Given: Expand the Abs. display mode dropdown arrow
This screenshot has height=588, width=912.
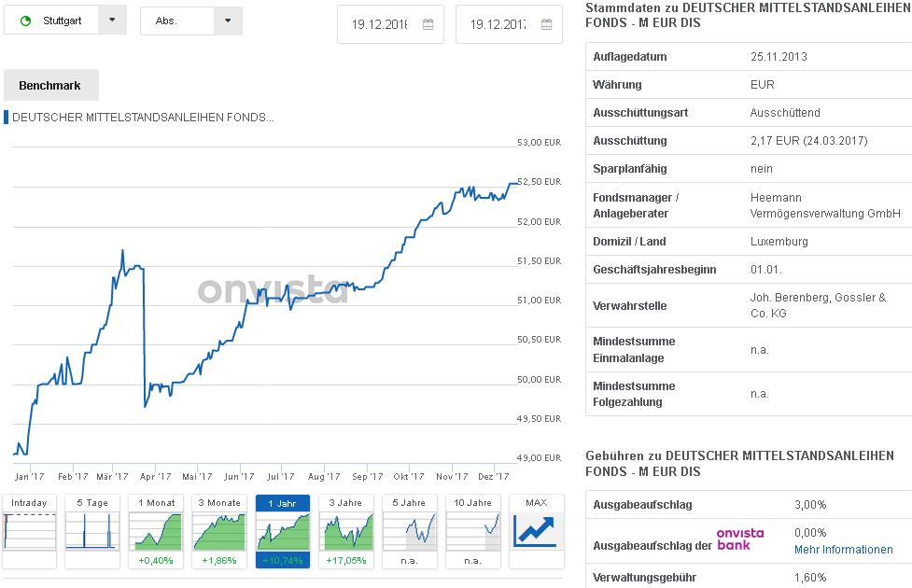Looking at the screenshot, I should [228, 21].
